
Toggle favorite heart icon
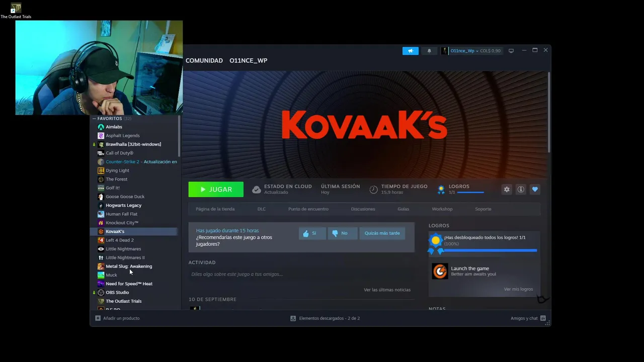coord(535,190)
